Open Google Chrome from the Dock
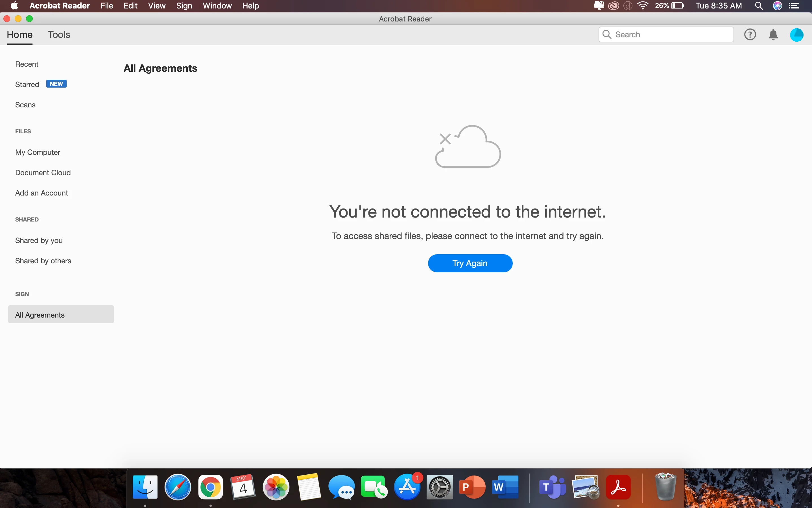Screen dimensions: 812x508 click(210, 487)
